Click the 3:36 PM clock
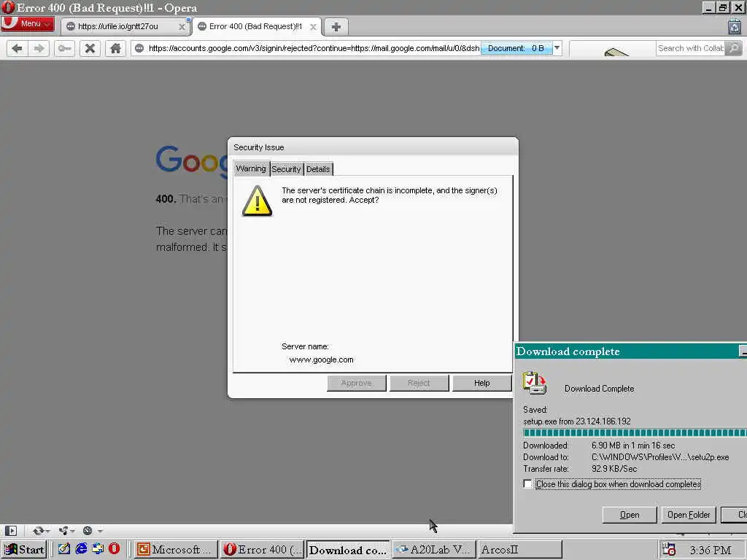 tap(711, 551)
